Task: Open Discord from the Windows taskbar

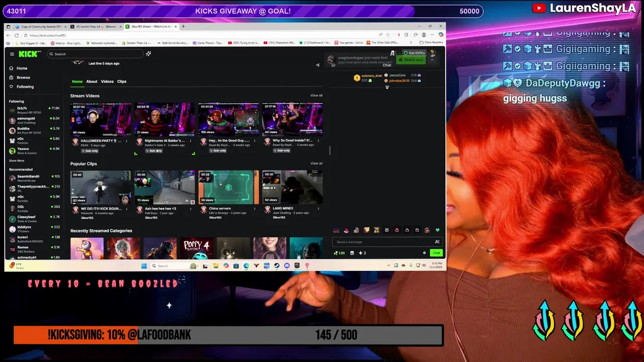Action: point(287,266)
